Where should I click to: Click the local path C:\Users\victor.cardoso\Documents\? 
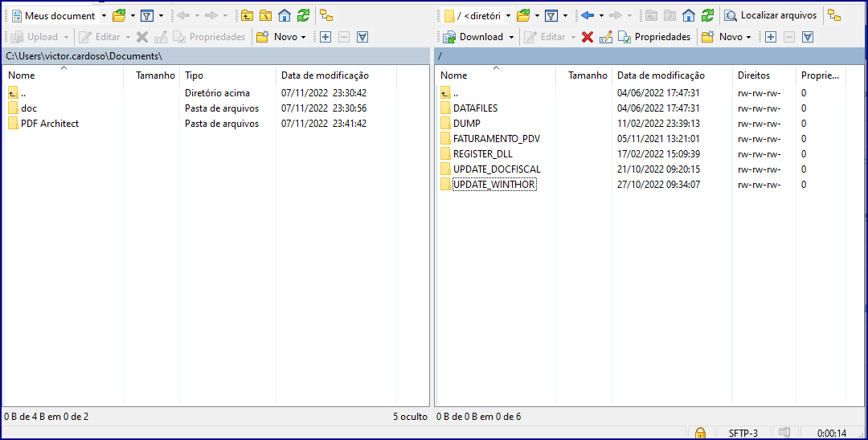click(x=84, y=56)
